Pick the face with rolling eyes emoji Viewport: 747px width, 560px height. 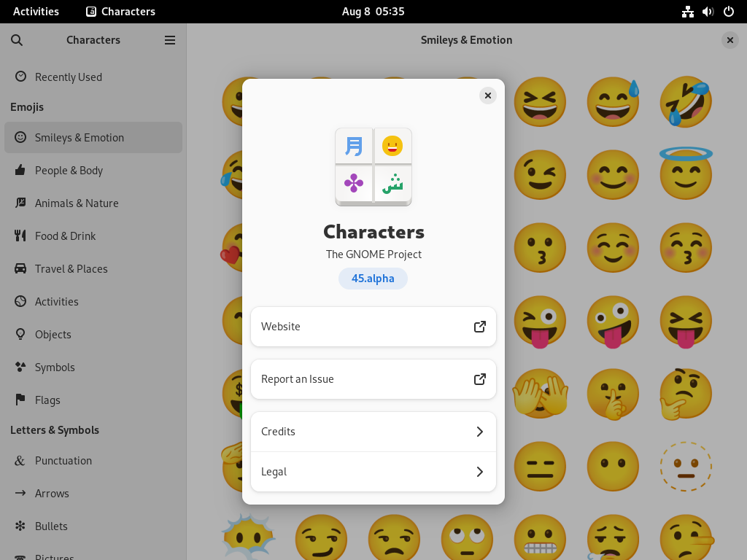coord(467,537)
